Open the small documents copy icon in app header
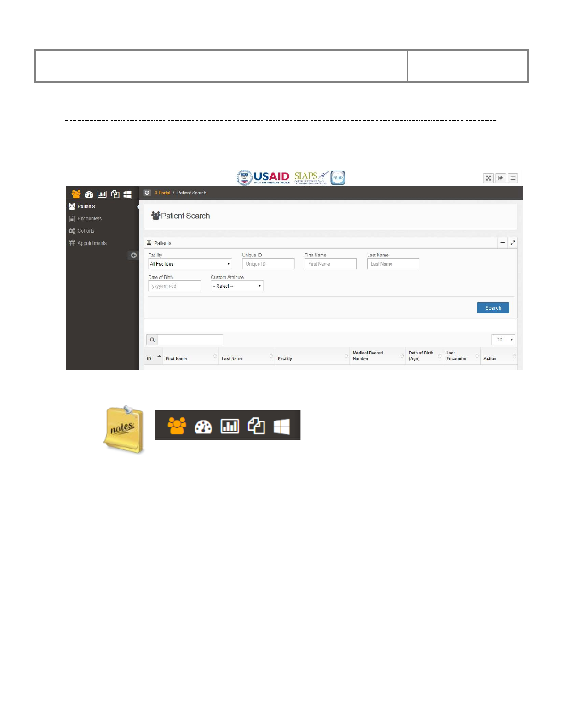563x728 pixels. click(115, 194)
